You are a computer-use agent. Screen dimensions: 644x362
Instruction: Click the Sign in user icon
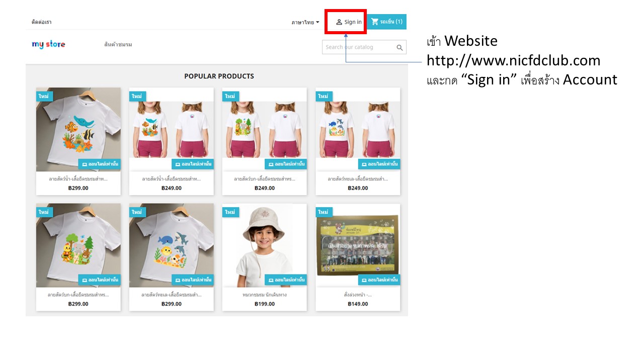[339, 22]
